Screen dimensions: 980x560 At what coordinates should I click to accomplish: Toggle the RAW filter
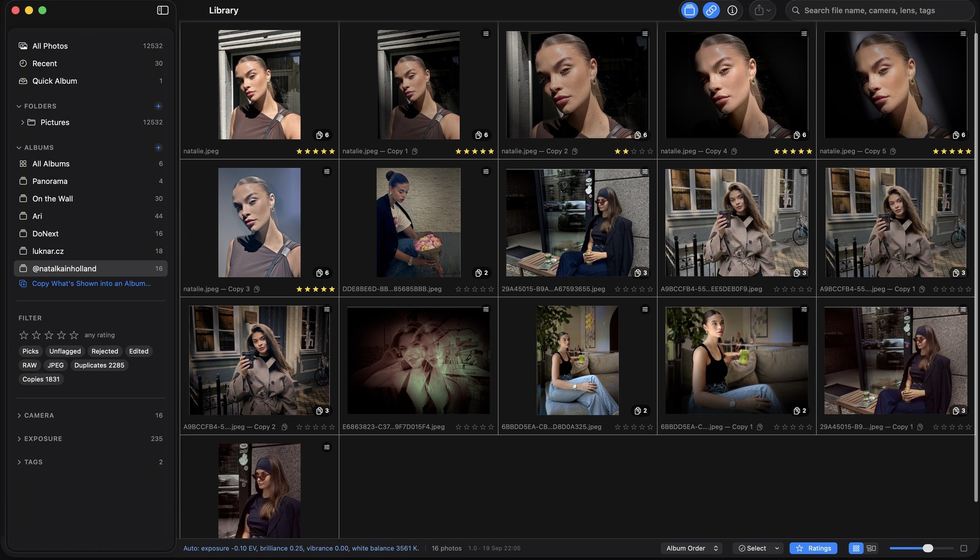click(x=30, y=365)
